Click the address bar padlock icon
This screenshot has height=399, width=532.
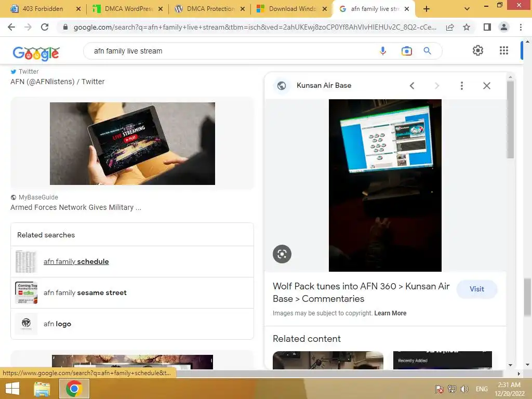(65, 27)
